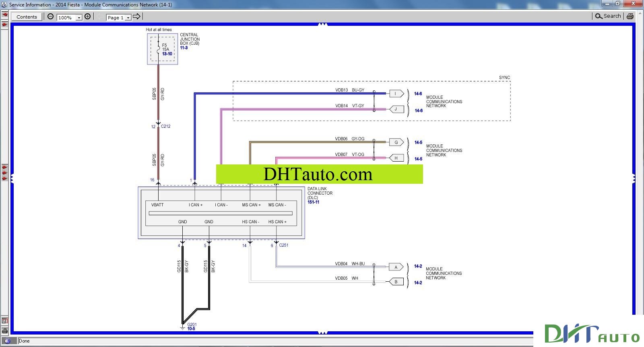Screen dimensions: 644x347
Task: Click the SYNC module label
Action: 504,77
